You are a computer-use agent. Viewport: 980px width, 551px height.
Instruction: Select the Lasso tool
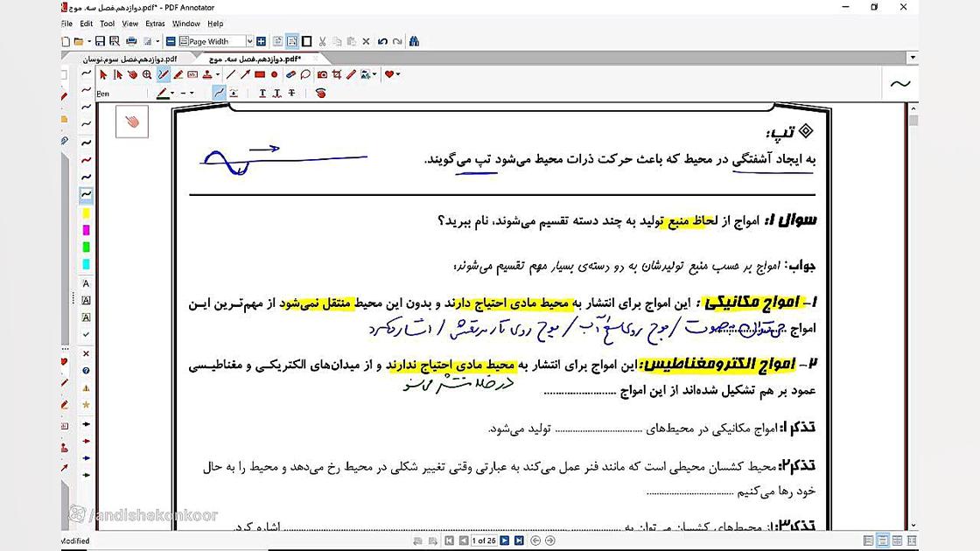point(305,74)
